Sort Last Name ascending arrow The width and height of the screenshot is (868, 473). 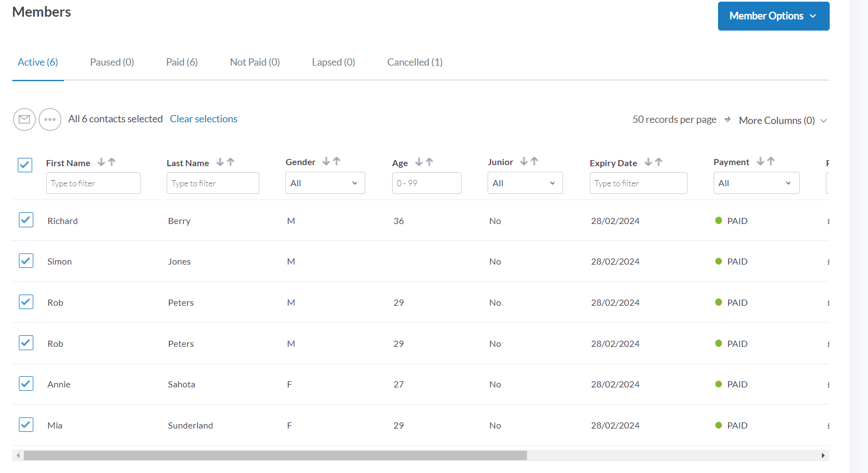230,162
